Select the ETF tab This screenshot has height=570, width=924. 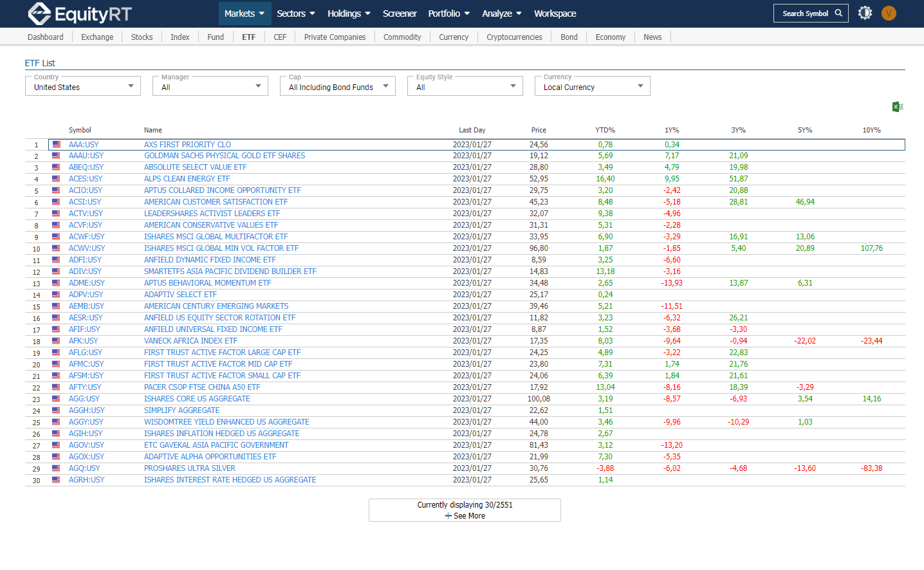tap(249, 37)
